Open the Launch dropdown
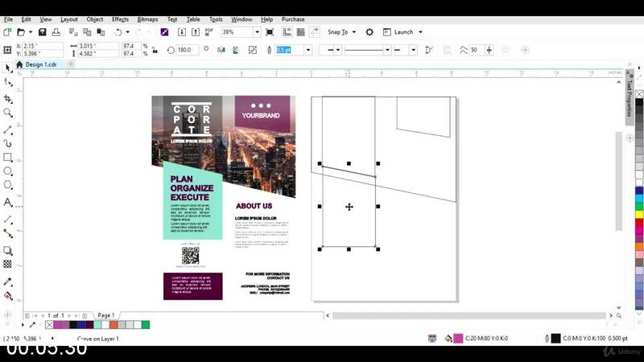Viewport: 644px width, 362px height. coord(402,32)
